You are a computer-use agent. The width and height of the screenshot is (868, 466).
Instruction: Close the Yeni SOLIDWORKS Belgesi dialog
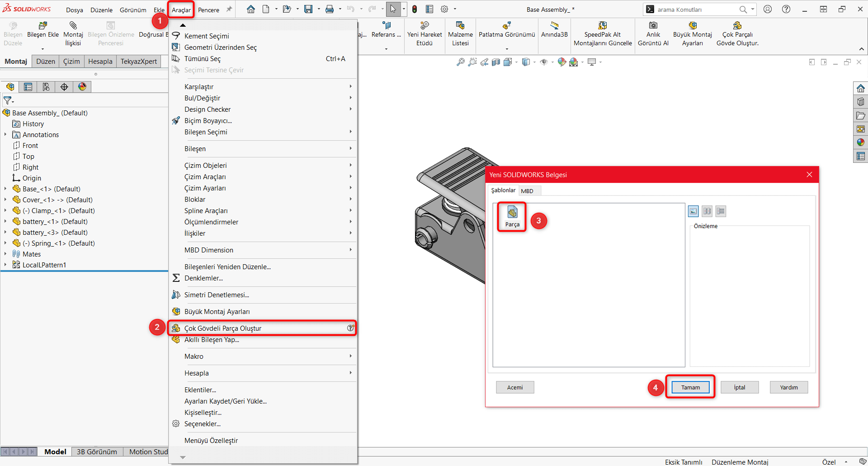[x=809, y=175]
